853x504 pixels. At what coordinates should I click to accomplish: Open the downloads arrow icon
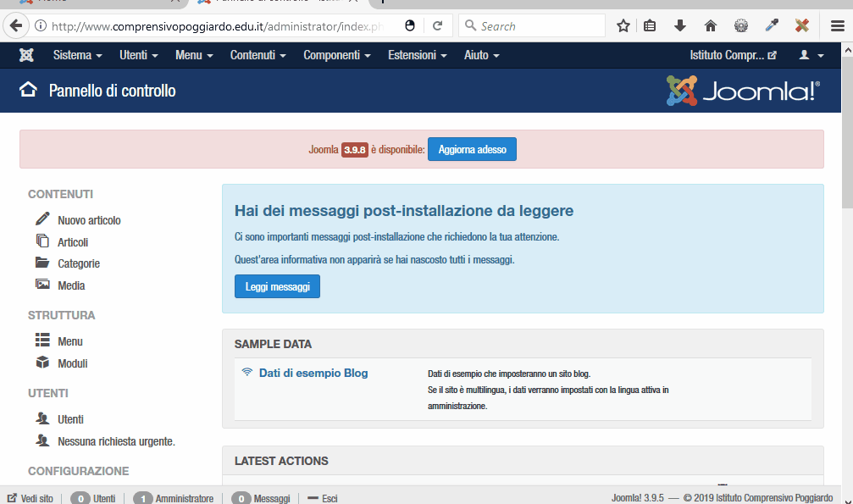[680, 25]
